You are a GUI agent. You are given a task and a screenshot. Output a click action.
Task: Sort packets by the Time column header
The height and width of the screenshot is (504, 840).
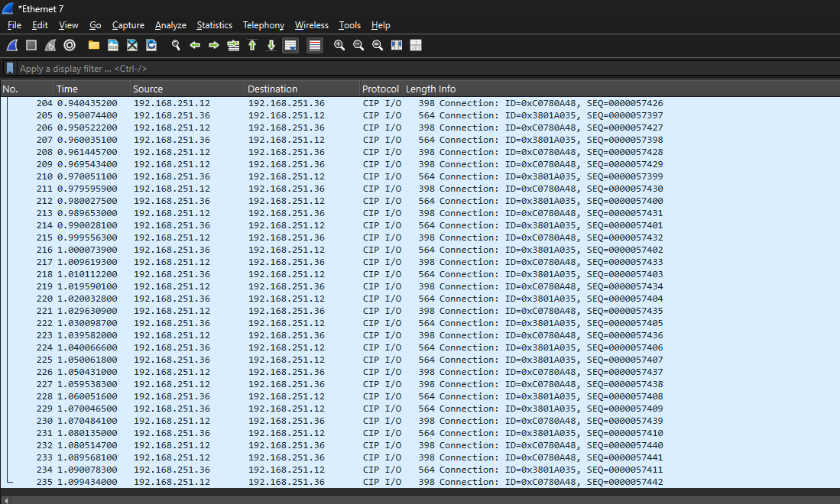point(67,89)
